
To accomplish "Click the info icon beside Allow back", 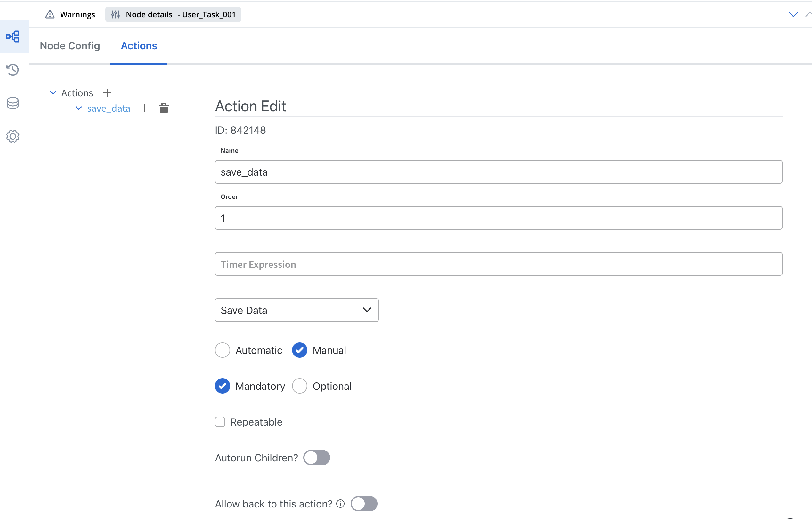I will [x=341, y=504].
